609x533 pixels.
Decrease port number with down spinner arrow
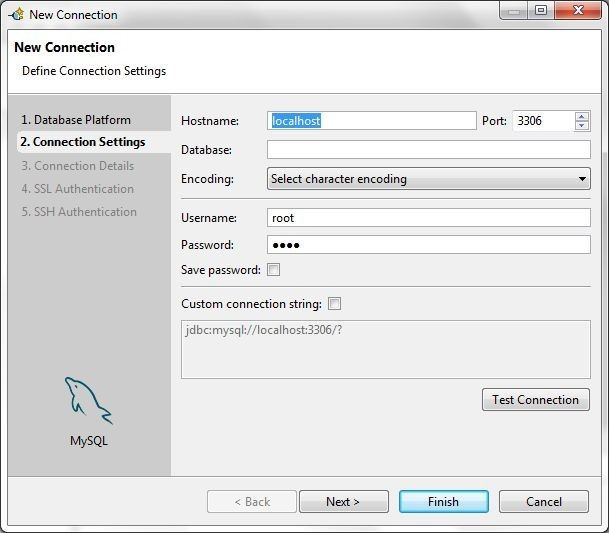581,125
